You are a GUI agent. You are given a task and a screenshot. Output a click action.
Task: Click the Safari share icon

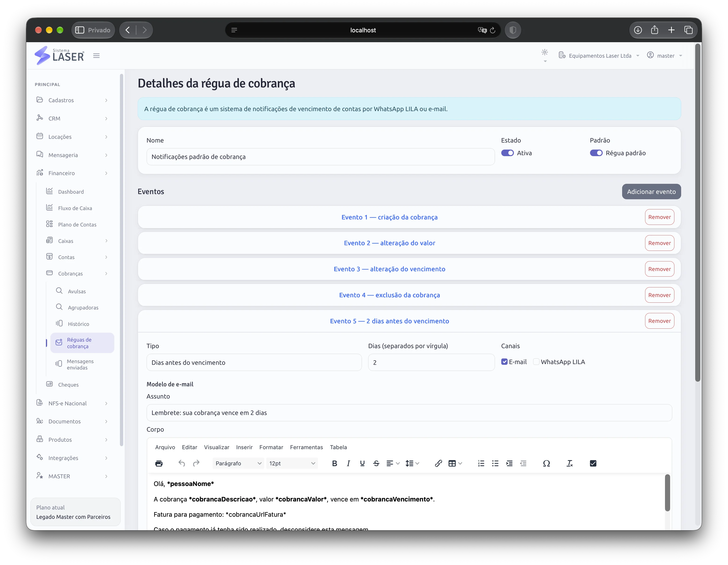pos(654,30)
